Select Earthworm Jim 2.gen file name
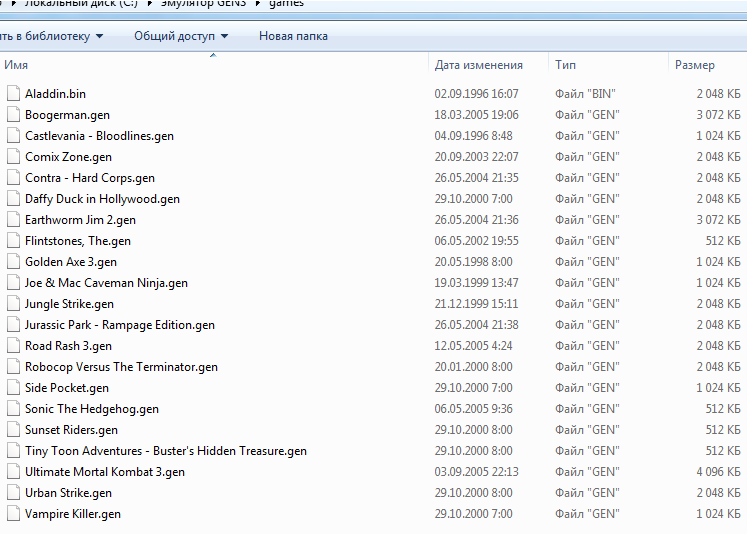 click(x=80, y=220)
